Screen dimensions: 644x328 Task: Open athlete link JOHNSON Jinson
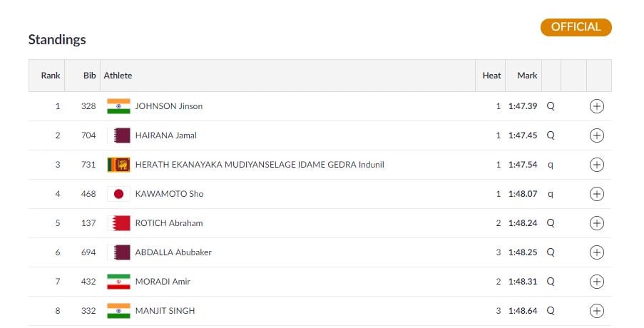tap(169, 106)
